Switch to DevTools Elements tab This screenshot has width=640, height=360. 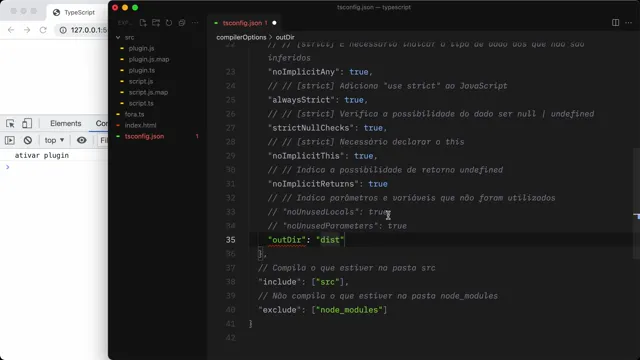[x=66, y=123]
